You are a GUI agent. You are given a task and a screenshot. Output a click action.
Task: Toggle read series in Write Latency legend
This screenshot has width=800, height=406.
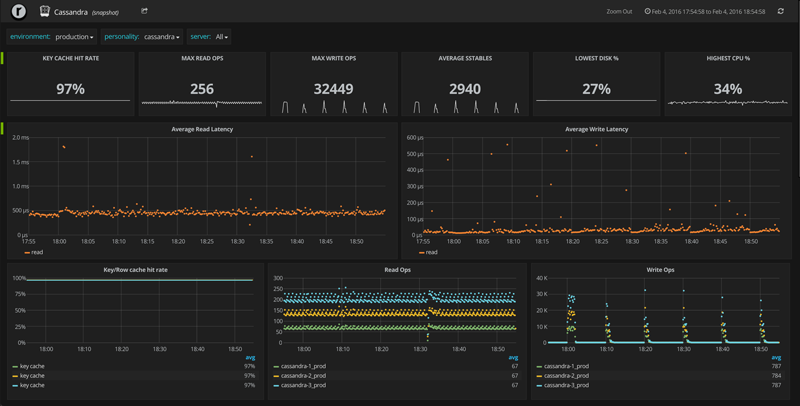431,252
